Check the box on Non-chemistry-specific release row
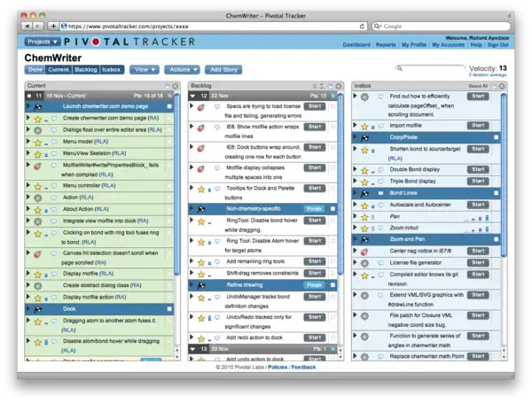The height and width of the screenshot is (403, 532). (x=333, y=209)
